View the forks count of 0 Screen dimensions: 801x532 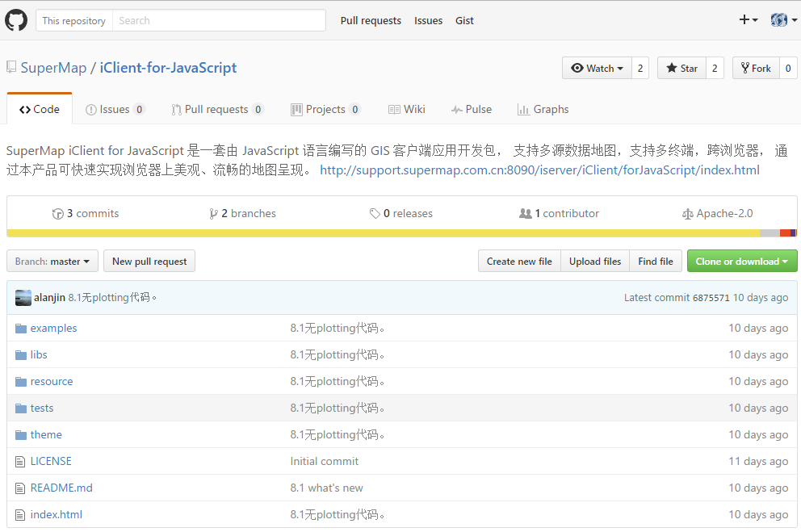[788, 68]
